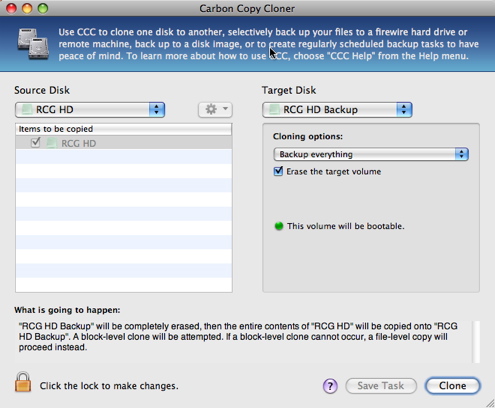Click the green bootable status indicator
Image resolution: width=495 pixels, height=408 pixels.
279,226
